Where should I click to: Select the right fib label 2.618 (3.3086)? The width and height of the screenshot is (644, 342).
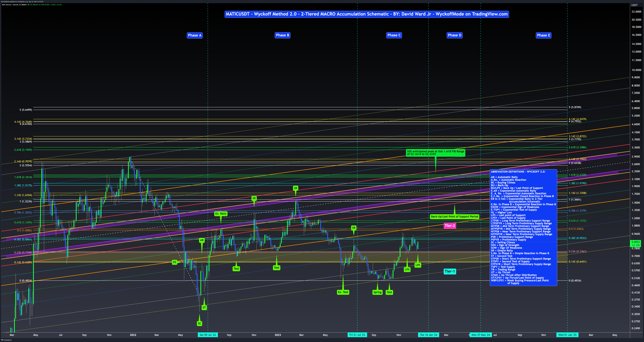[x=578, y=147]
